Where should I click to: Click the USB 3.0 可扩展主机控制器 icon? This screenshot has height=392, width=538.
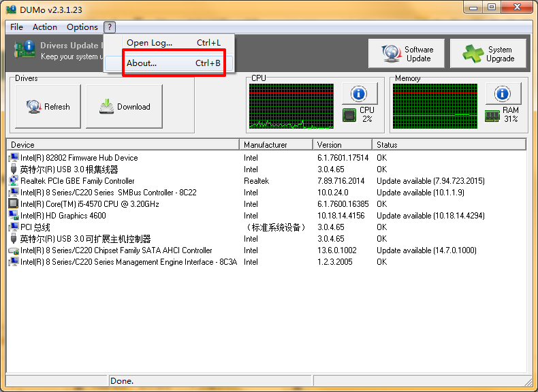pyautogui.click(x=14, y=239)
